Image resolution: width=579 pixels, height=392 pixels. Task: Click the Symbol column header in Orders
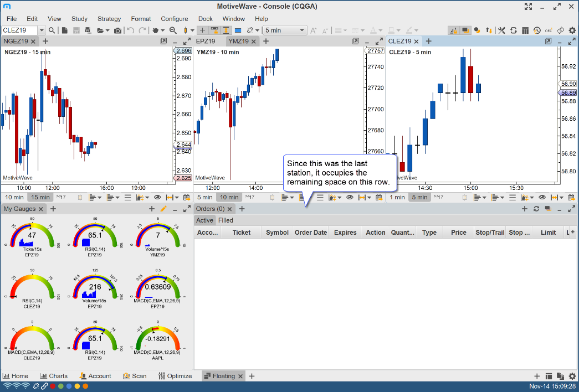pos(277,233)
